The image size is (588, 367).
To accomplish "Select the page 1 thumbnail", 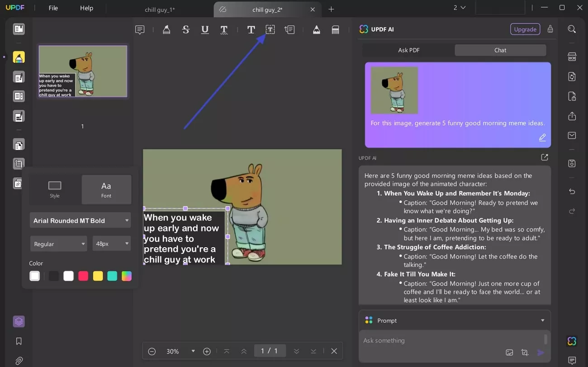I will 83,71.
